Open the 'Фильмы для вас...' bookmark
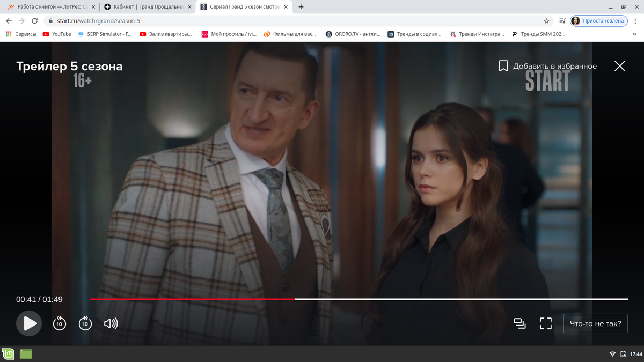Viewport: 644px width, 362px height. (290, 34)
